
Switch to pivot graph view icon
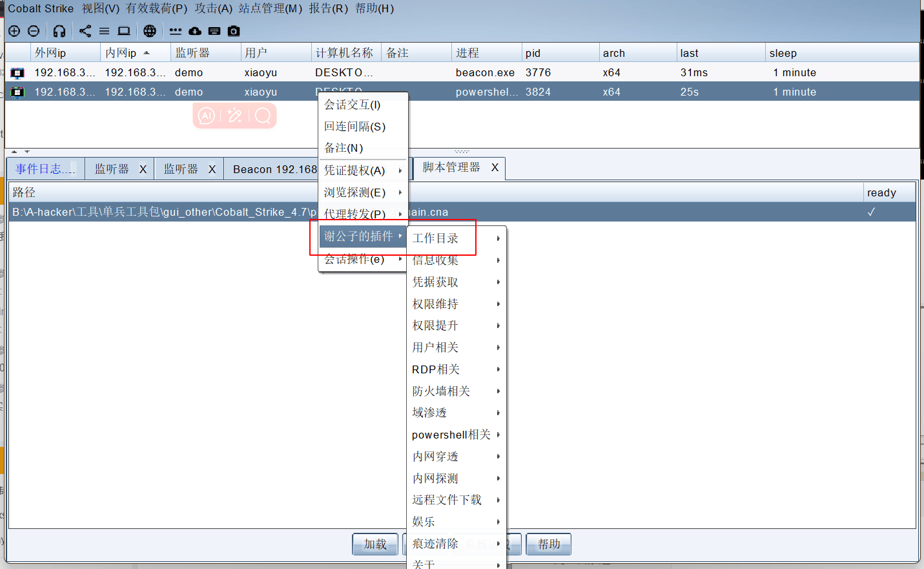pos(85,31)
